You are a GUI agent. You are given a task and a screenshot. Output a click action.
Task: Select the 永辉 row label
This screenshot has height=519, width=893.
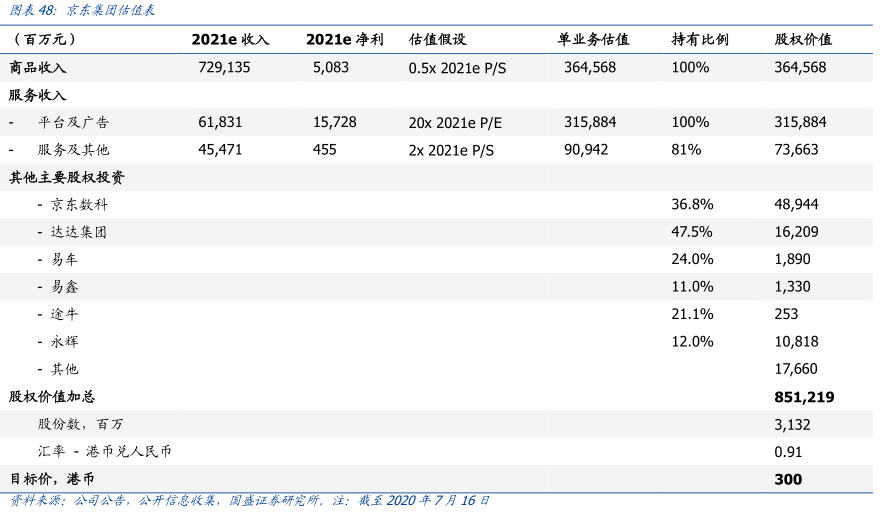point(64,341)
